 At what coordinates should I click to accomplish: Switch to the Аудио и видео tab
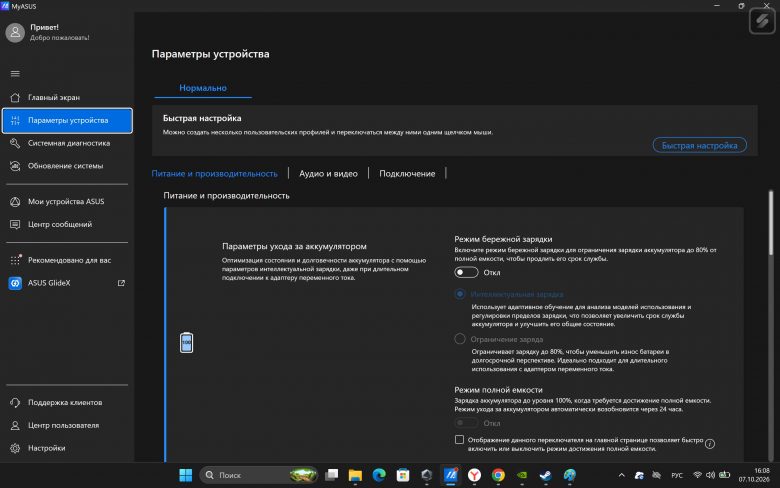328,174
